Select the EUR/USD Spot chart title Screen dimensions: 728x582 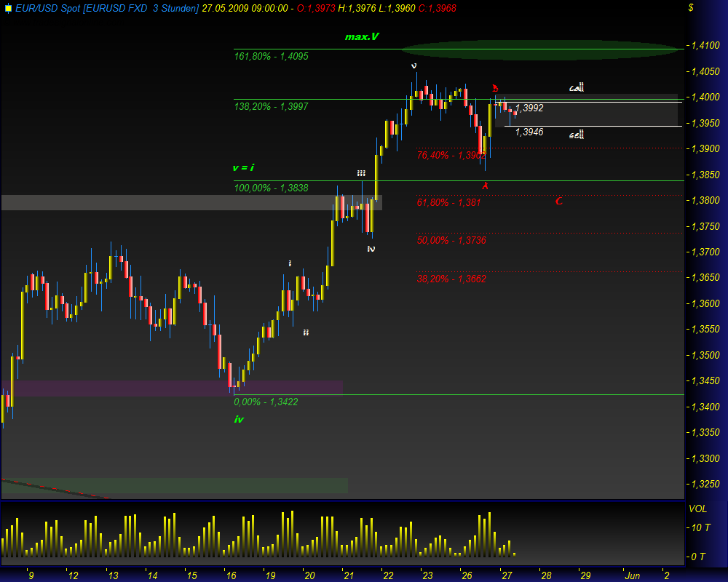tap(107, 8)
